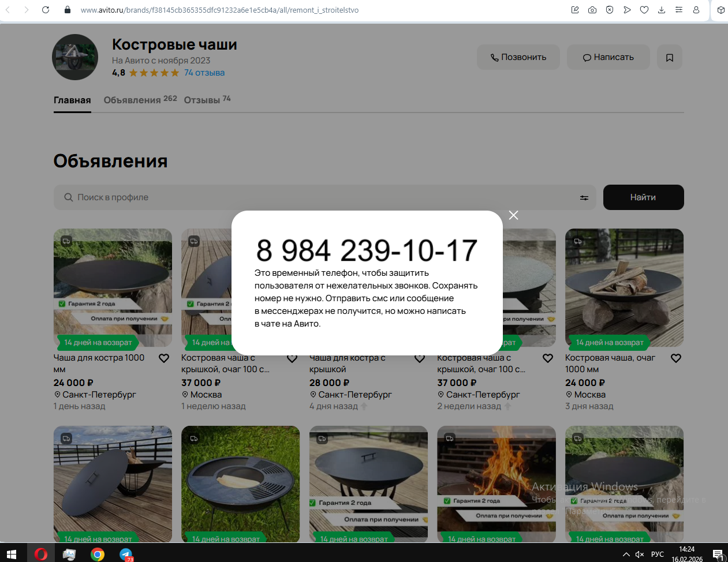This screenshot has width=728, height=562.
Task: Click the 24 000 ₽ price of first listing
Action: [73, 383]
